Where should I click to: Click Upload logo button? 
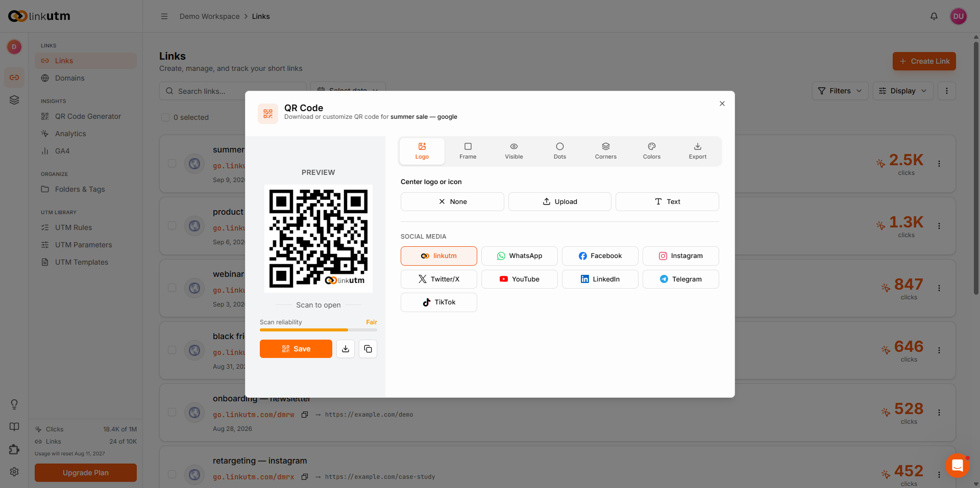pos(560,201)
